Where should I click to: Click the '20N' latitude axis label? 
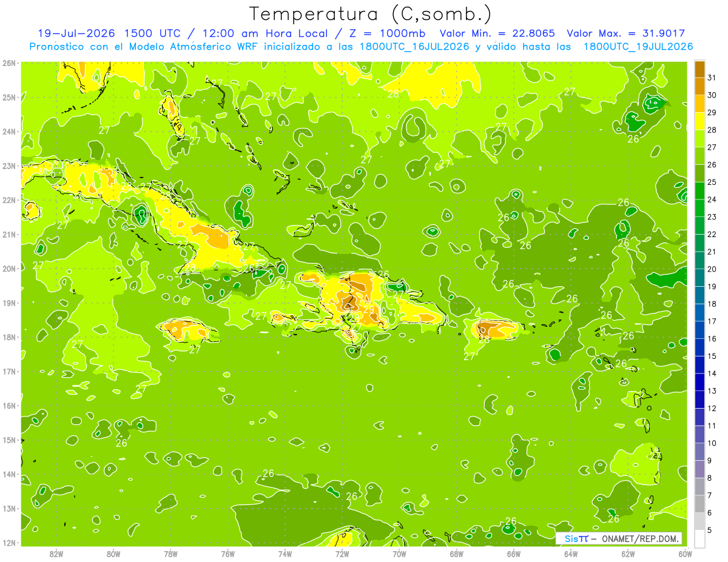pos(9,268)
